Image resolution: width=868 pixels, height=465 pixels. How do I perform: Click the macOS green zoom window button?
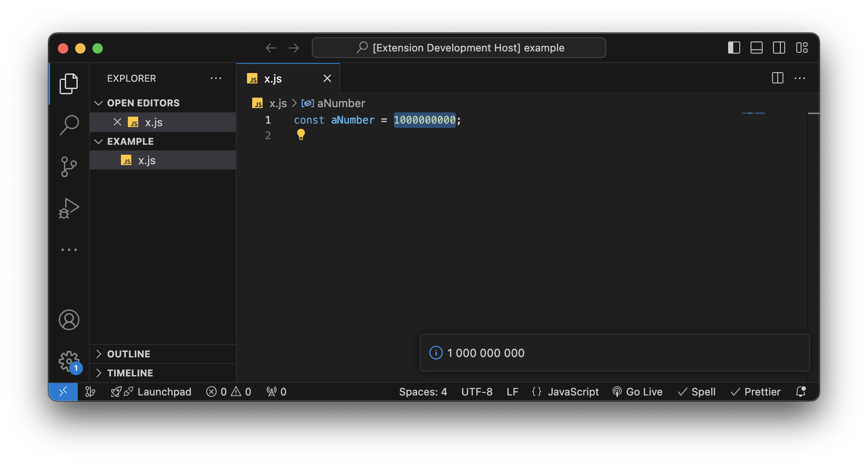coord(98,48)
